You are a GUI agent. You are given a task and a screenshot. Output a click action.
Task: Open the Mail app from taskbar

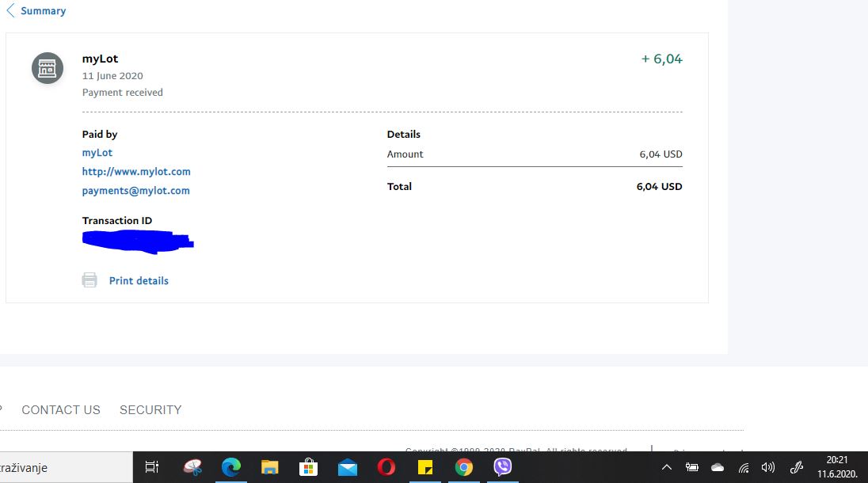(348, 468)
